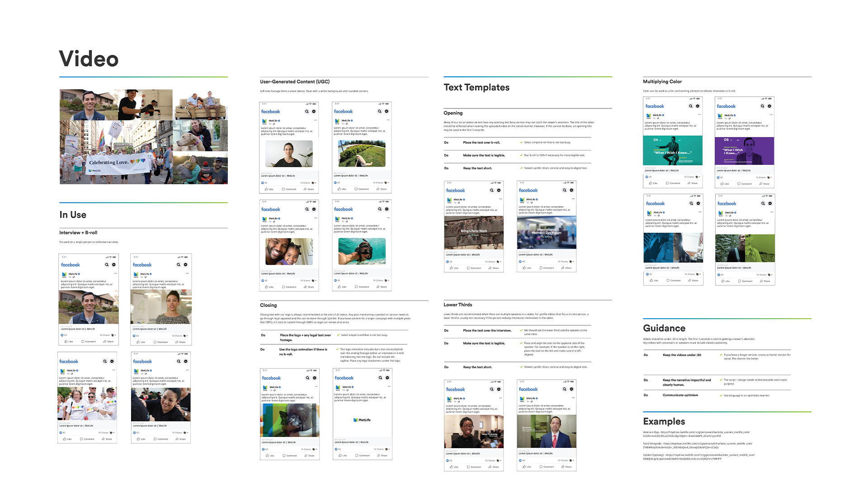The width and height of the screenshot is (868, 488).
Task: Click search icon on man-in-vest video post
Action: tap(107, 265)
